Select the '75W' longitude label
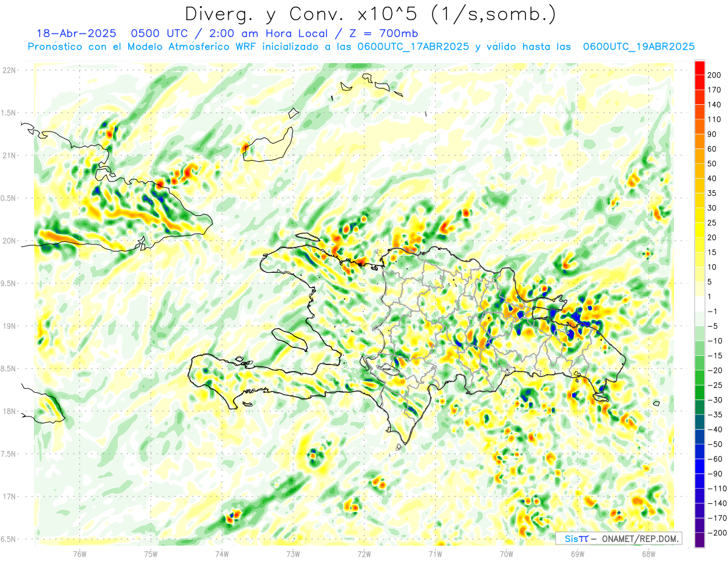The image size is (728, 562). coord(151,554)
